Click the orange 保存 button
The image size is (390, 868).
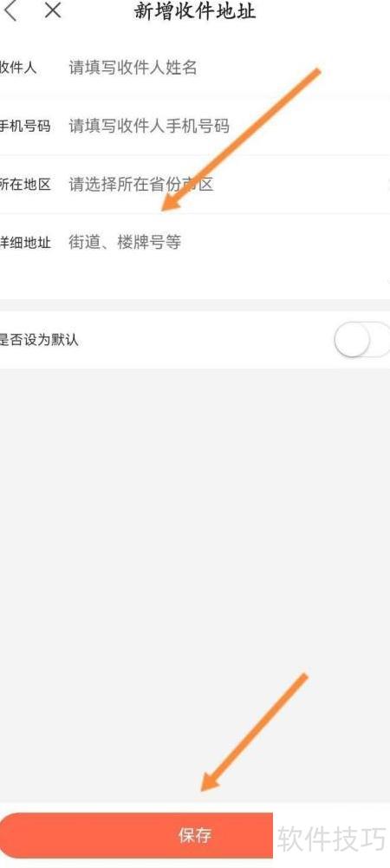(136, 835)
